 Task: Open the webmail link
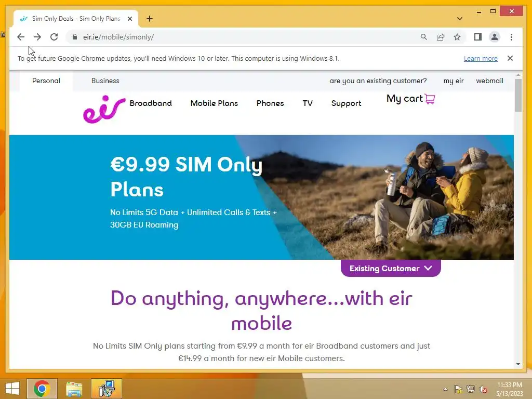click(489, 81)
